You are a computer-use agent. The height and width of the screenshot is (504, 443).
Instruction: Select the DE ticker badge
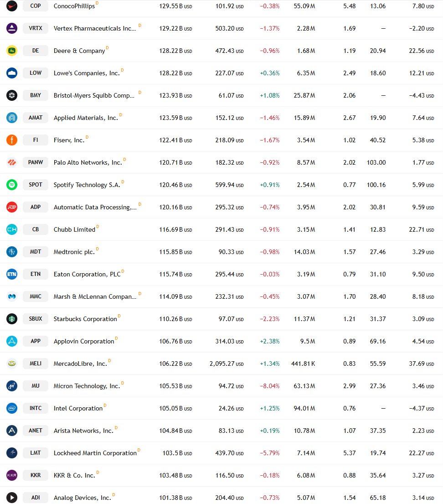coord(36,51)
